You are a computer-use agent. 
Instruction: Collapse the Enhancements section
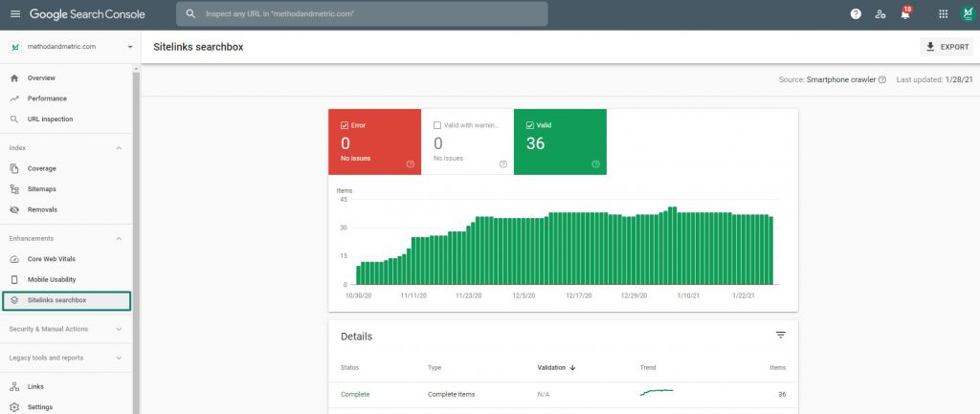coord(119,238)
